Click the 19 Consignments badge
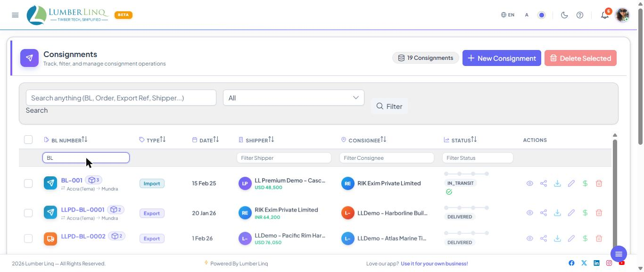The height and width of the screenshot is (272, 644). tap(426, 58)
